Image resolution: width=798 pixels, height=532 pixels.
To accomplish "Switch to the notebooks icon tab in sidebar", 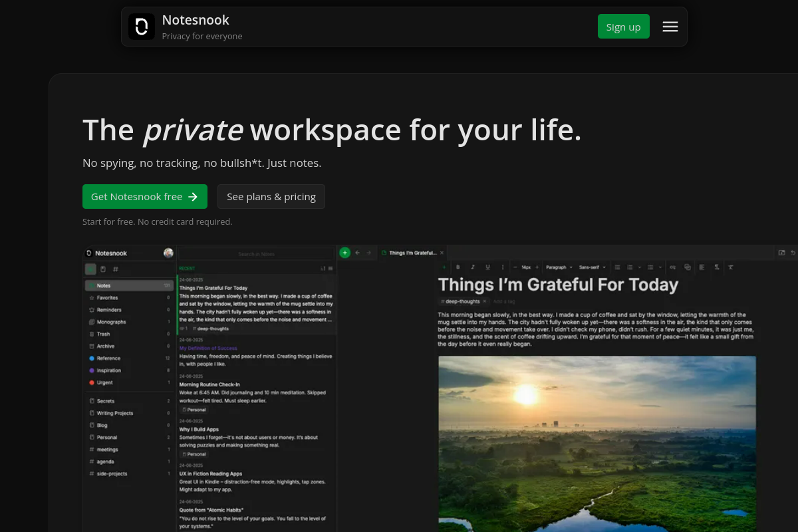I will click(103, 269).
